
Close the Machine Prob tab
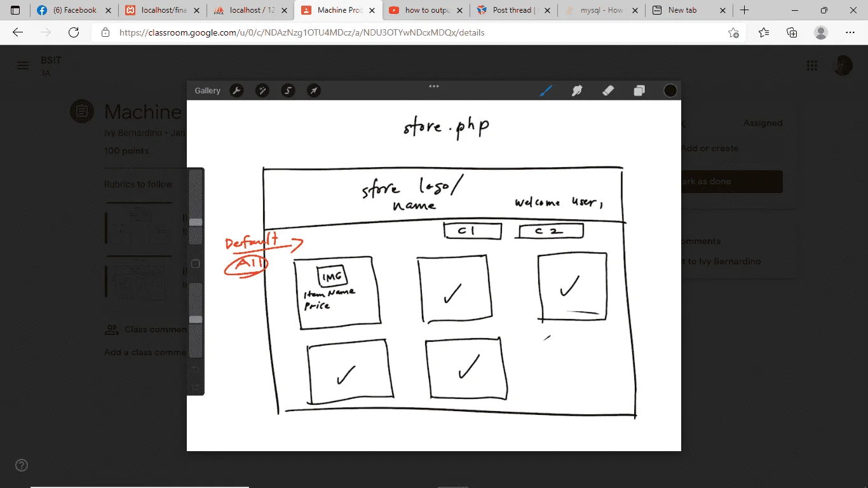[371, 10]
